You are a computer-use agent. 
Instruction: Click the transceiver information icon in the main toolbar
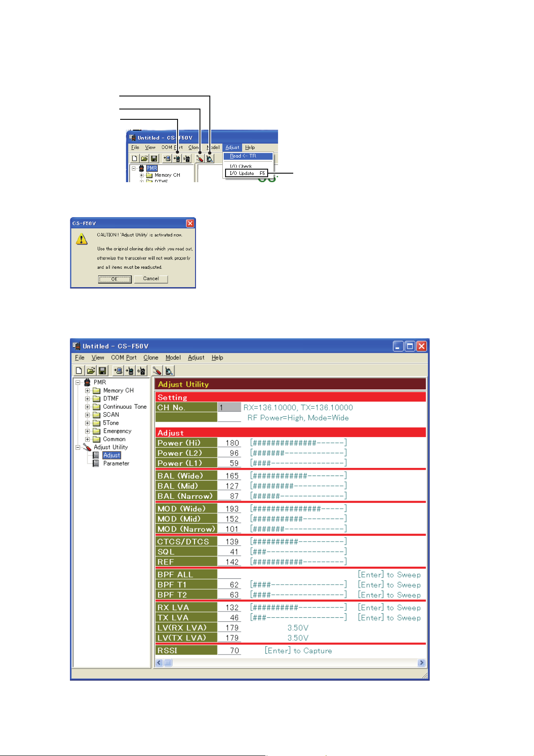coord(141,371)
